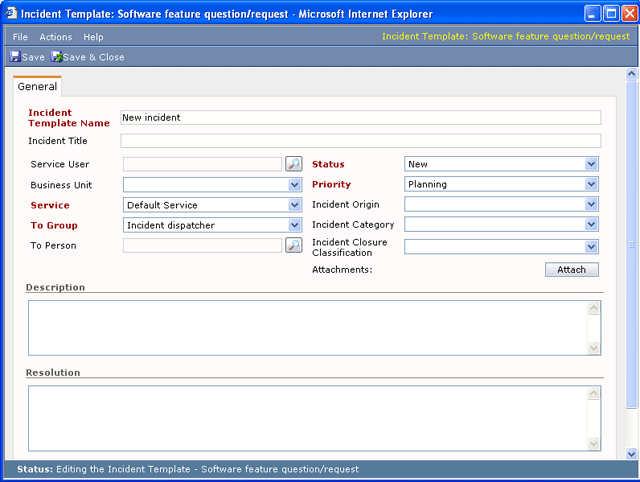Image resolution: width=640 pixels, height=482 pixels.
Task: Click the page scrollbar down arrow
Action: (x=631, y=454)
